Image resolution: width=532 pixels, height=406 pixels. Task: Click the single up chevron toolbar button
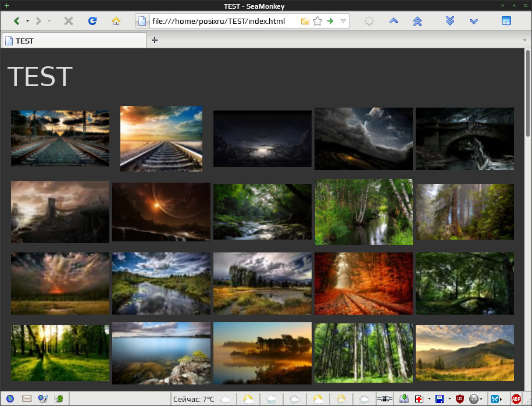pyautogui.click(x=394, y=21)
